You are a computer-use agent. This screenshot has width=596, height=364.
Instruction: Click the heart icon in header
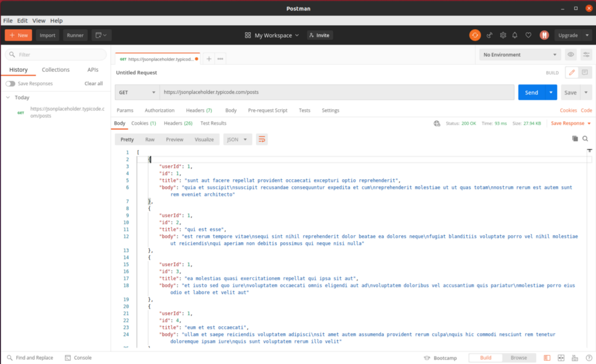[x=529, y=35]
